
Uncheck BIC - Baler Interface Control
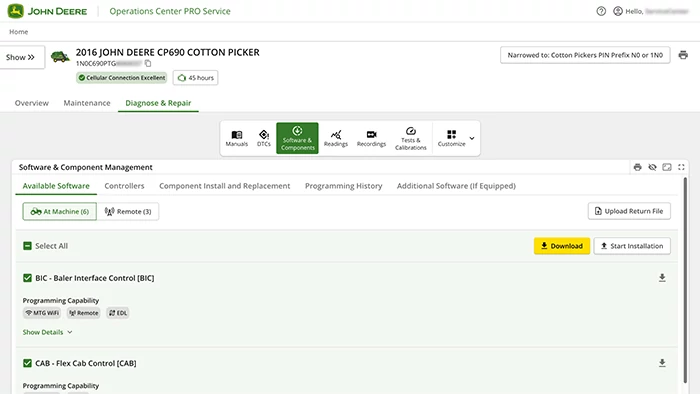[x=27, y=278]
